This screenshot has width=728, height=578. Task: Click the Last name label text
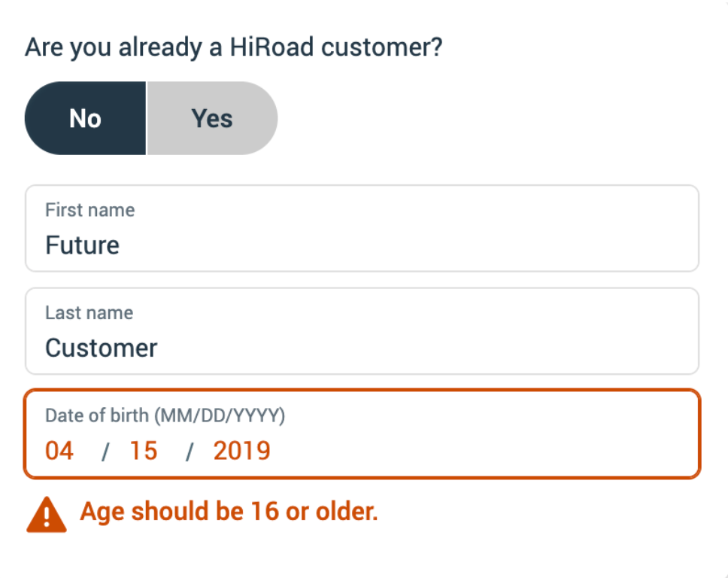coord(89,312)
